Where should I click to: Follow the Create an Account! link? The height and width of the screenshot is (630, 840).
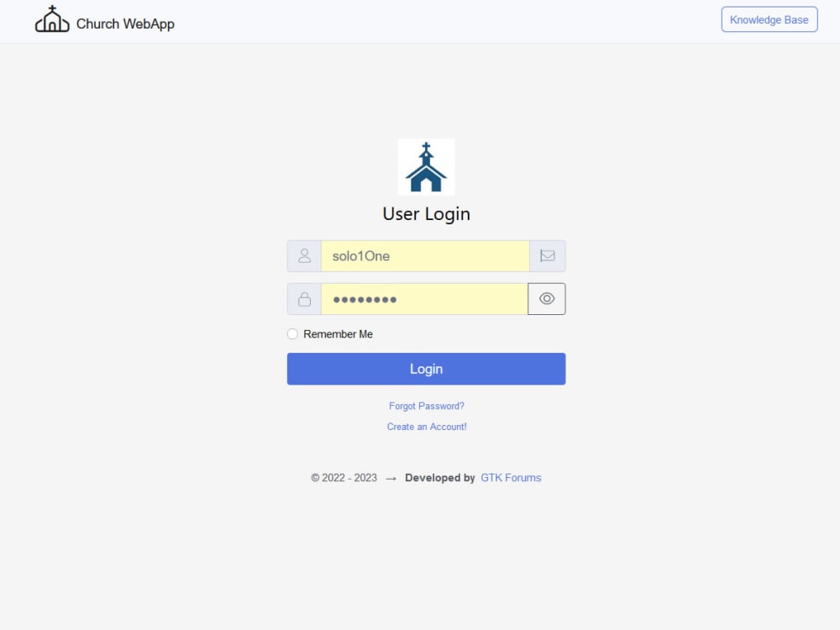[x=427, y=427]
